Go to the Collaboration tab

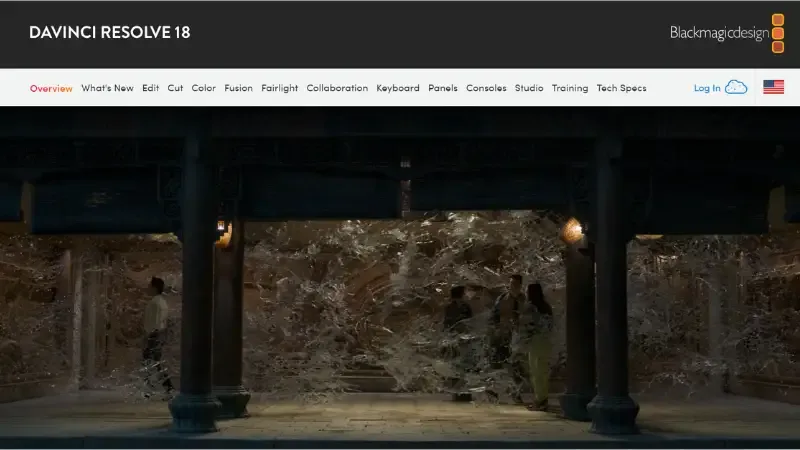pyautogui.click(x=337, y=88)
